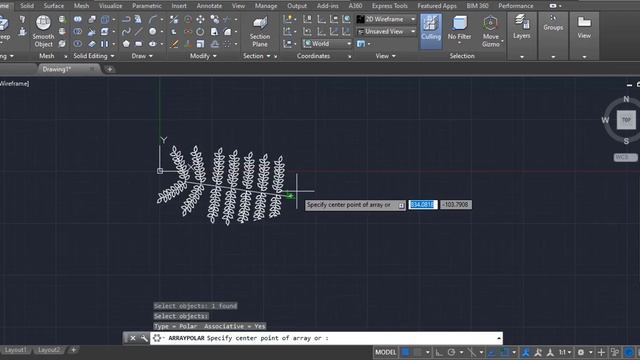Screen dimensions: 640x360
Task: Select the solid Intersect tool
Action: 78,44
